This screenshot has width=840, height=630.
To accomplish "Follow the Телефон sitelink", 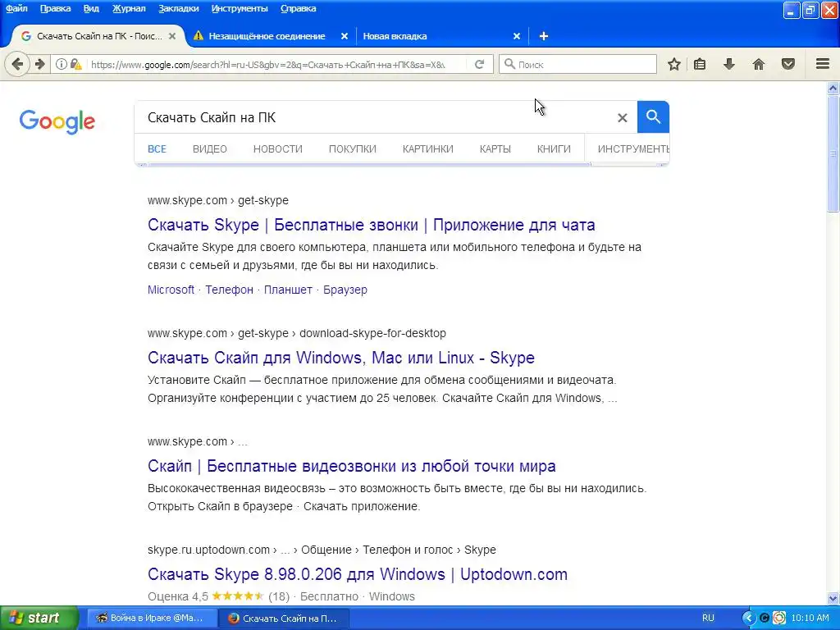I will click(x=230, y=290).
